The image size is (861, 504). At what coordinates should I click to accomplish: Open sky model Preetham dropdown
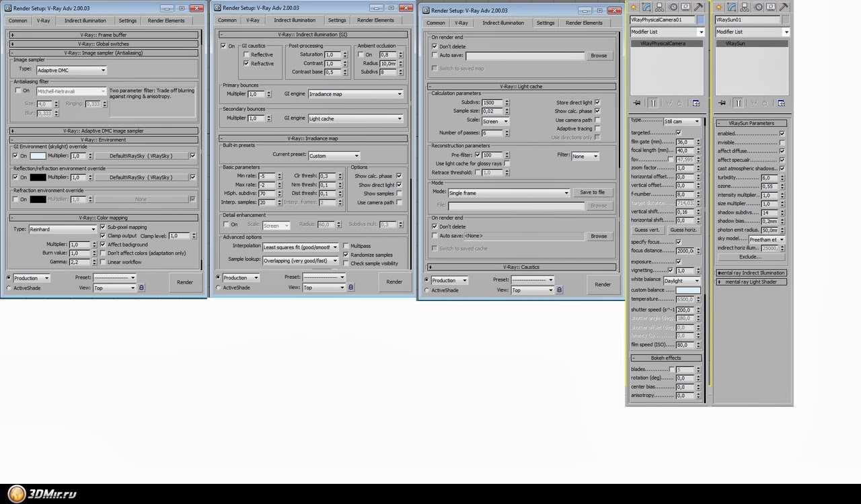pyautogui.click(x=767, y=240)
